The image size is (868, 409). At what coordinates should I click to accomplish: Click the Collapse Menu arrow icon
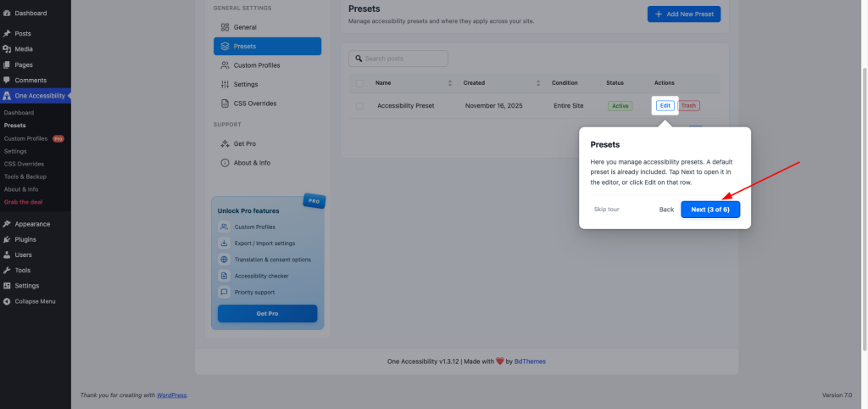(x=7, y=301)
